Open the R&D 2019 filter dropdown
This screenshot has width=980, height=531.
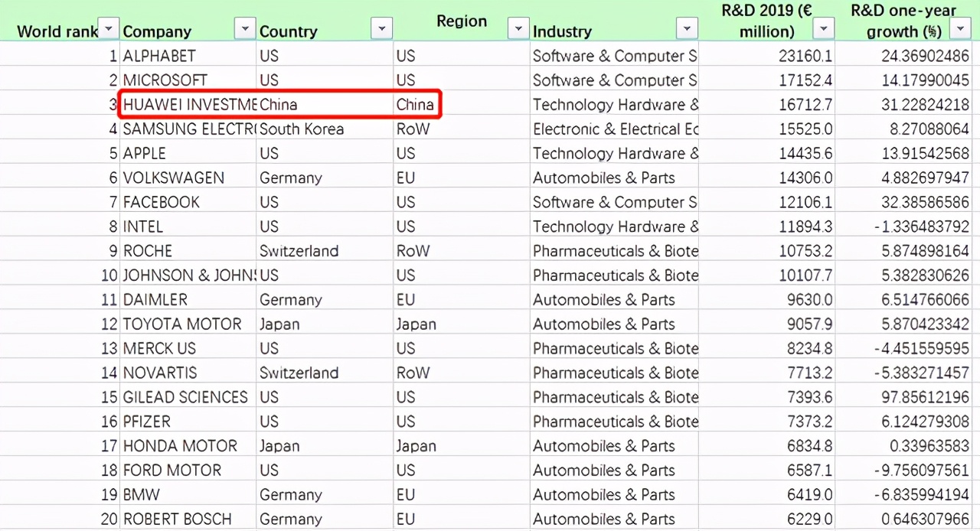823,29
